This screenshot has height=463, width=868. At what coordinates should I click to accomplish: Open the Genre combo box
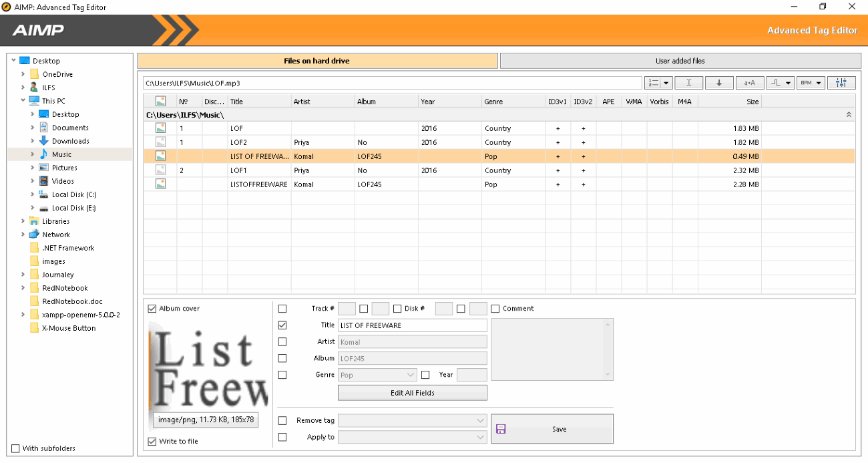coord(378,375)
